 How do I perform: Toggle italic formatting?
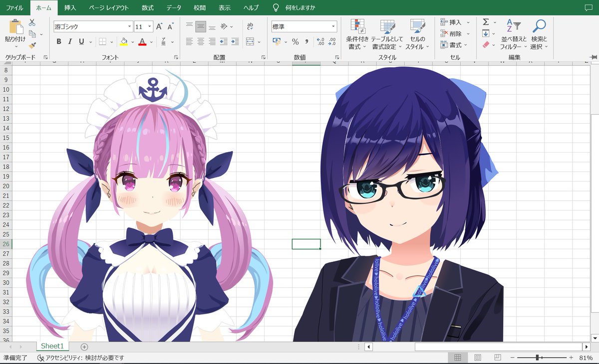70,41
